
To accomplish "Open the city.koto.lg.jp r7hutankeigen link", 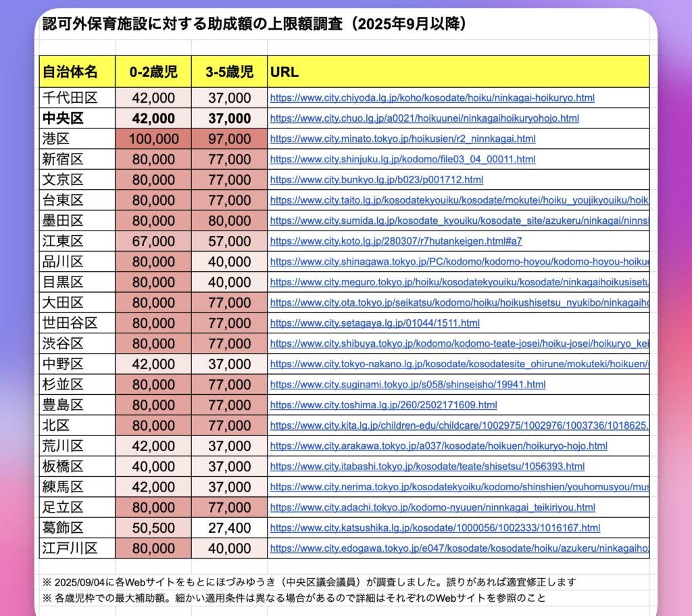I will click(x=396, y=241).
